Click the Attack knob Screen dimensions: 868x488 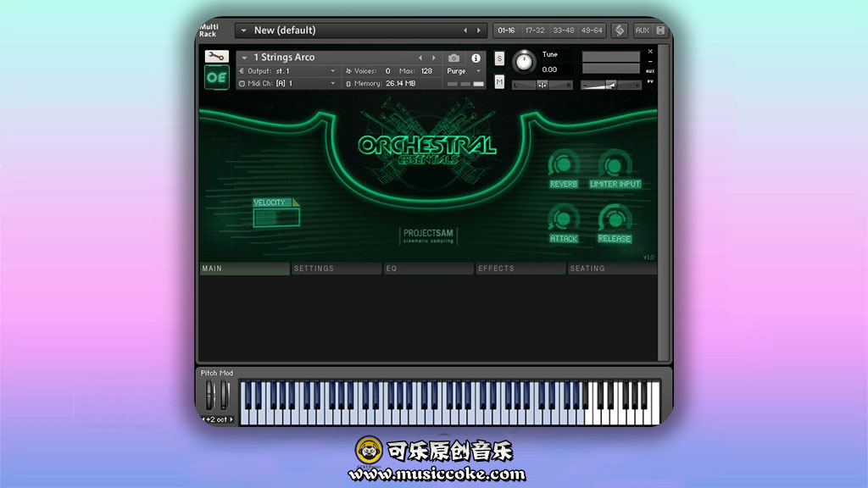(x=563, y=219)
